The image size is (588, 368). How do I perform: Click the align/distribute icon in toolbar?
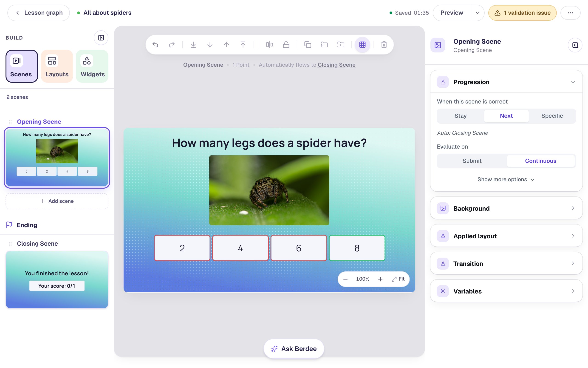click(x=269, y=45)
